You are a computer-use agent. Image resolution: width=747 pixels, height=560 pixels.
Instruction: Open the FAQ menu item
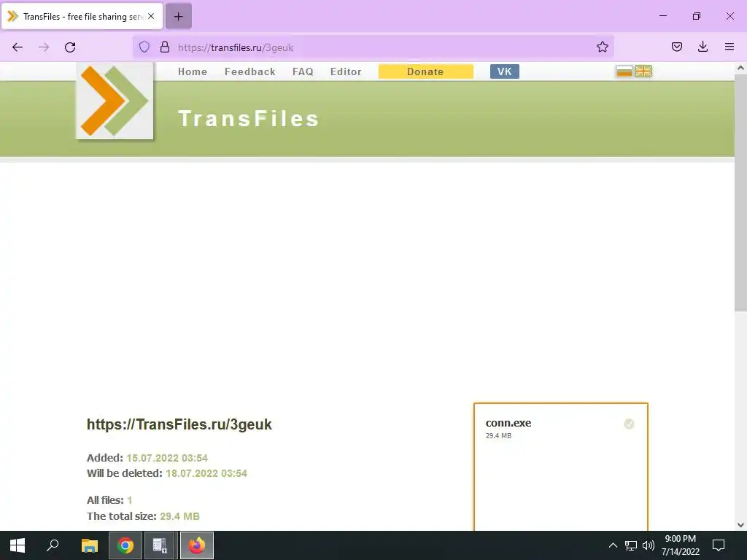pos(303,72)
